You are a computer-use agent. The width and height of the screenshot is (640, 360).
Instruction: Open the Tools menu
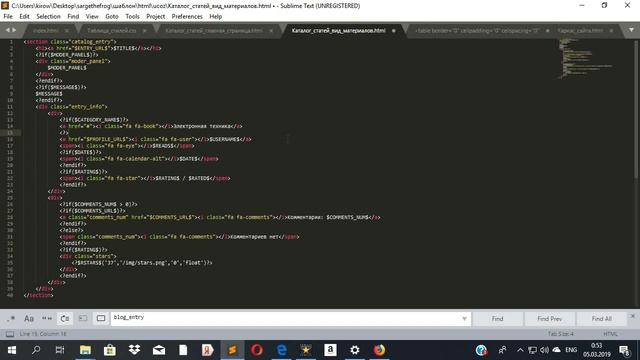132,16
